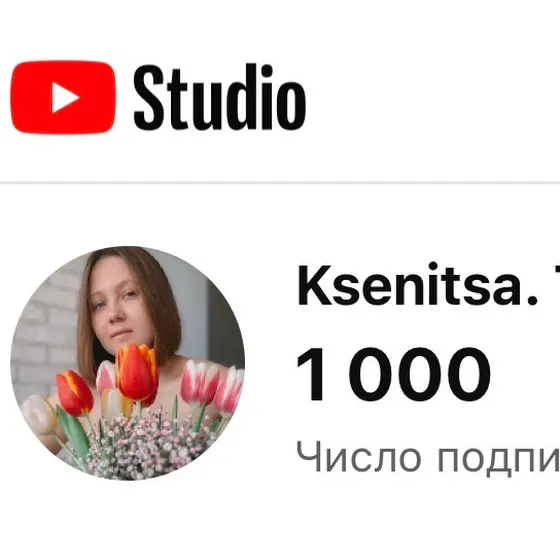Click the small red tulip at lower left
Image resolution: width=560 pixels, height=560 pixels.
74,393
